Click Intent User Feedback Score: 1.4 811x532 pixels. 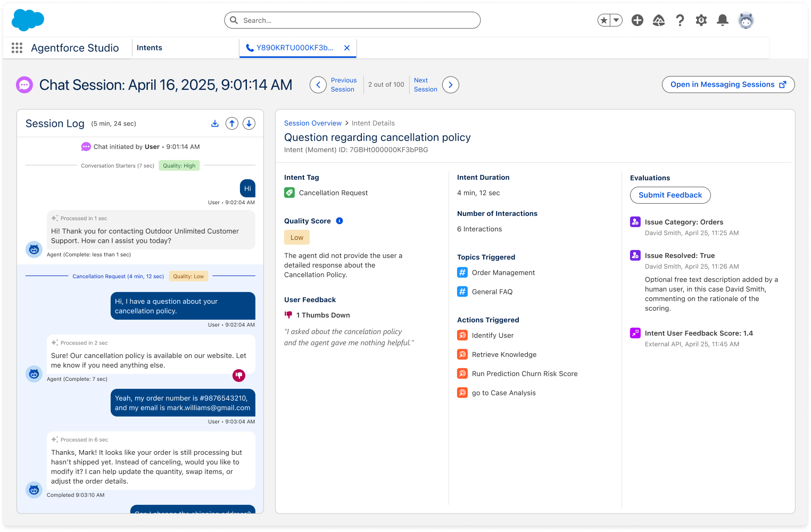pos(699,333)
